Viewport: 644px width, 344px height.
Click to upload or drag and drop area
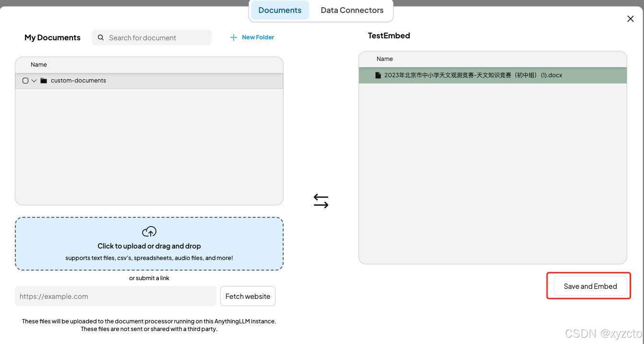[x=149, y=244]
